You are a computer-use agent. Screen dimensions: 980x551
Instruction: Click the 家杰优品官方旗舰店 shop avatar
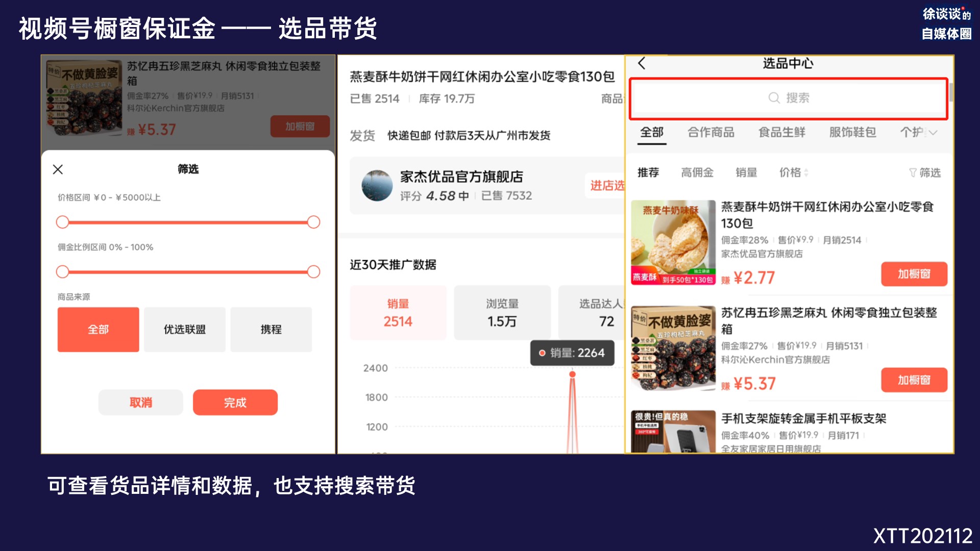(377, 186)
